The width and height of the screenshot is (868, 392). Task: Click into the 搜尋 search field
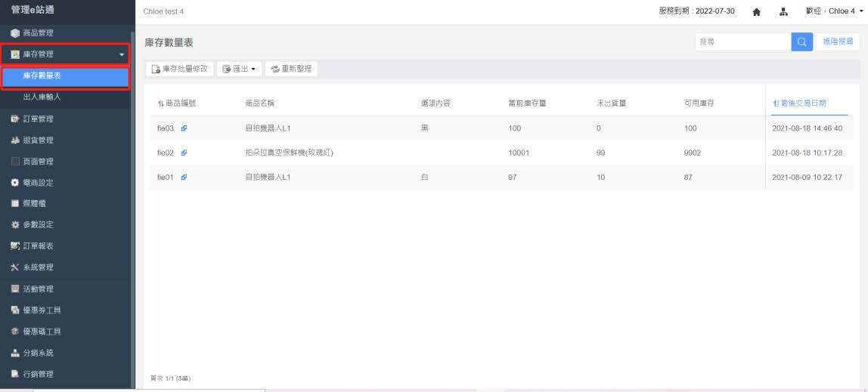pos(742,42)
